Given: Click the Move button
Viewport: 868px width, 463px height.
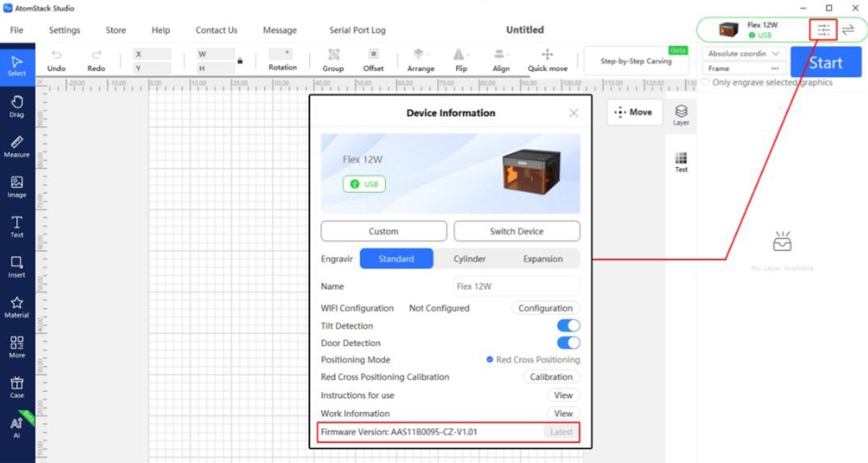Looking at the screenshot, I should tap(633, 112).
